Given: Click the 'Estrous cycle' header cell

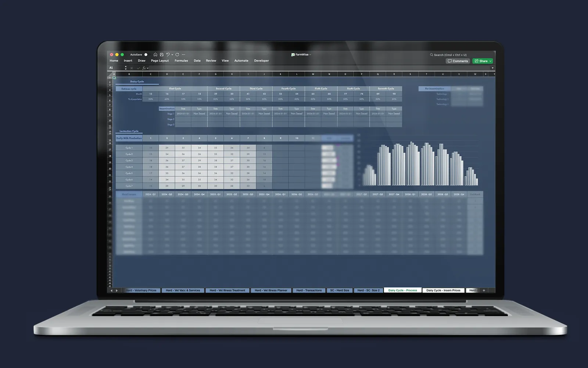Looking at the screenshot, I should pos(129,89).
